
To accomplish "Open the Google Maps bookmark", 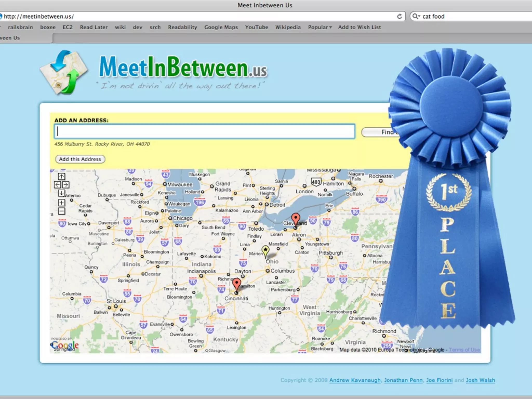I will 221,27.
